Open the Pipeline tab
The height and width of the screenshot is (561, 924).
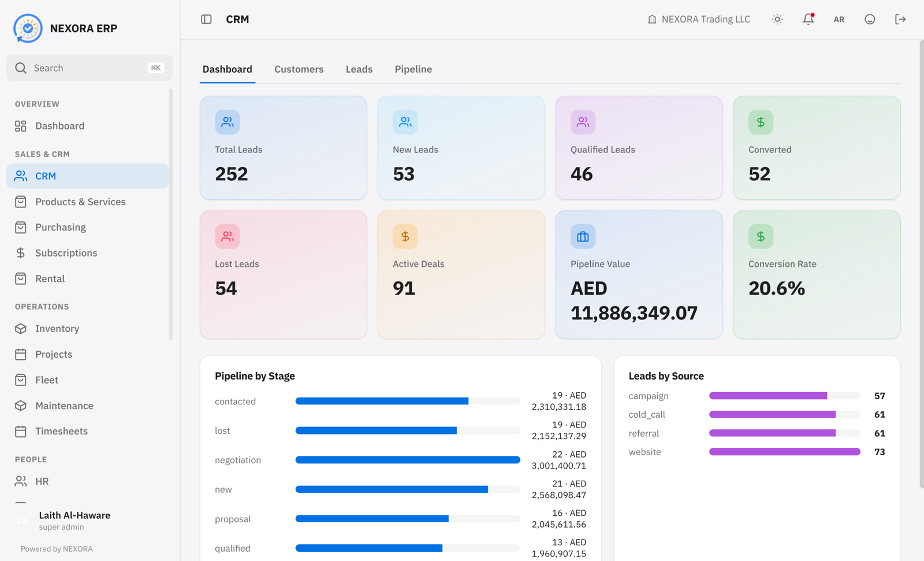point(413,69)
